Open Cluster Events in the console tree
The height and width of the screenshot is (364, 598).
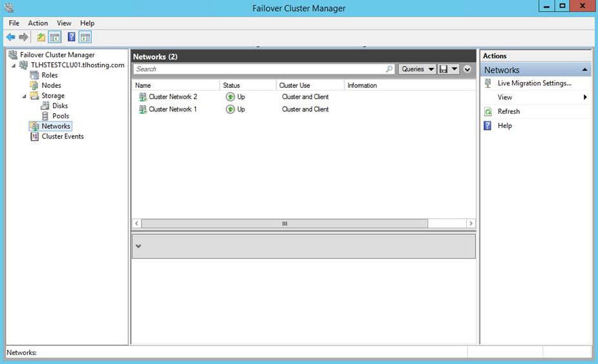(x=62, y=136)
